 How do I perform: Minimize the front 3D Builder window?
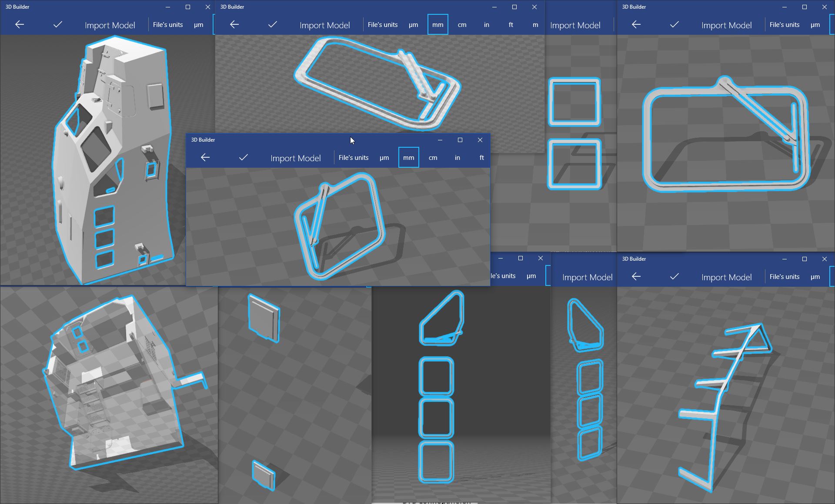click(x=440, y=140)
